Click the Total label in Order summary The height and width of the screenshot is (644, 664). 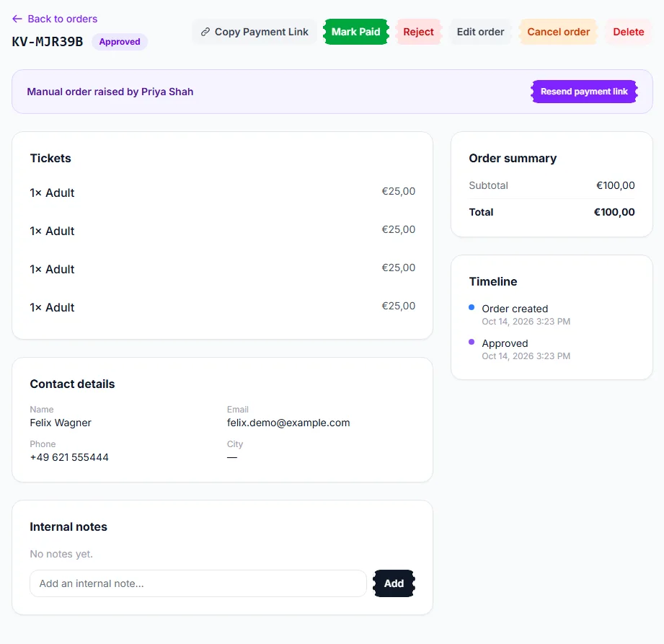pos(481,212)
